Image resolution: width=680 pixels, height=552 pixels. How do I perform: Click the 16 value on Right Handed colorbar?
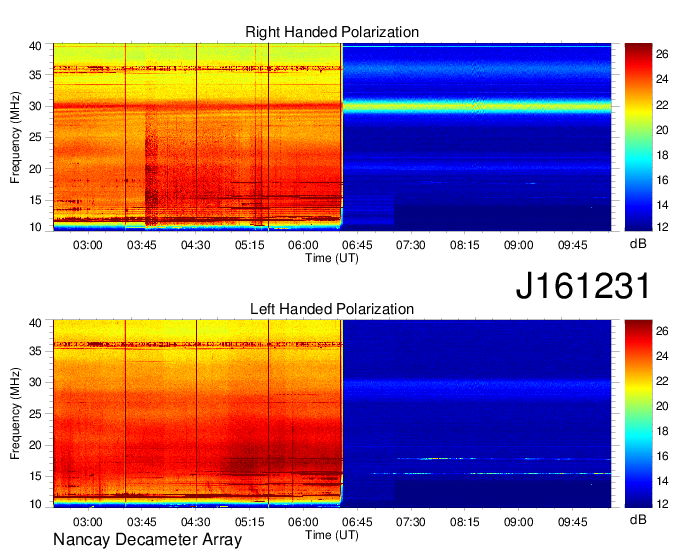[662, 180]
